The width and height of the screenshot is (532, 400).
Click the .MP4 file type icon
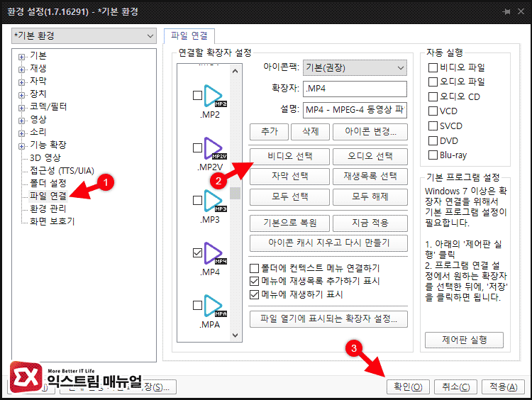(x=215, y=253)
